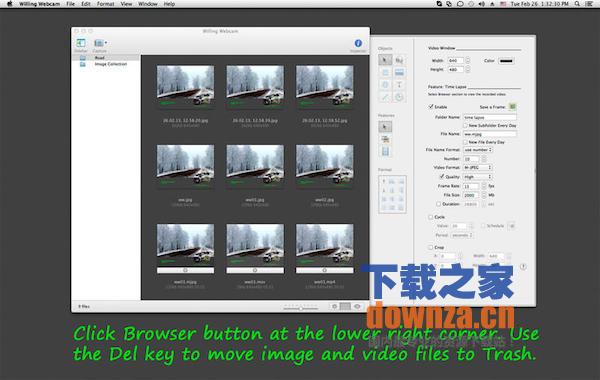600x380 pixels.
Task: Enable the Schedule checkbox
Action: point(483,226)
